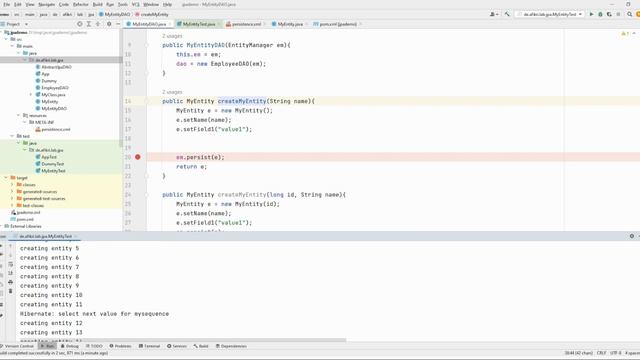The width and height of the screenshot is (640, 360).
Task: Open Search Everywhere magnifier icon
Action: pos(629,14)
